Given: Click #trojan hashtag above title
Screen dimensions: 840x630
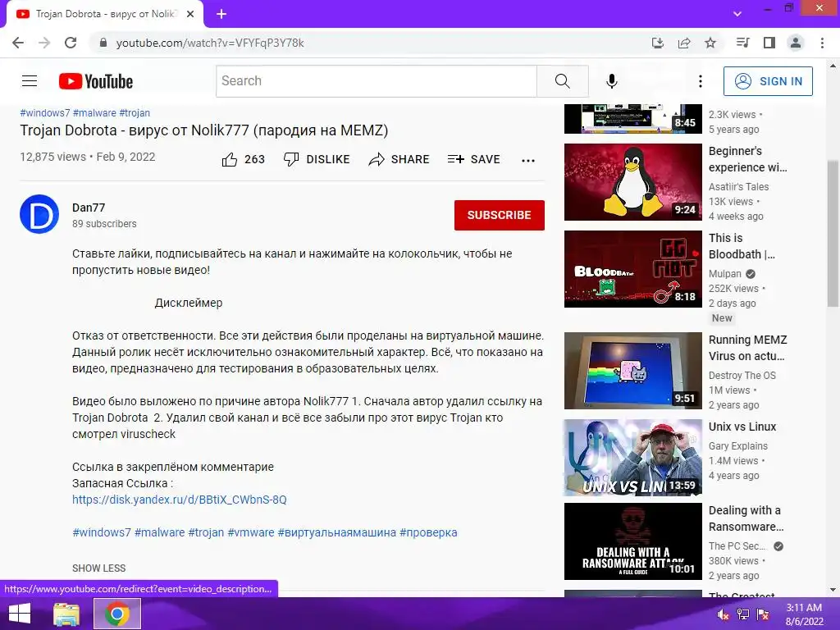Looking at the screenshot, I should click(135, 113).
